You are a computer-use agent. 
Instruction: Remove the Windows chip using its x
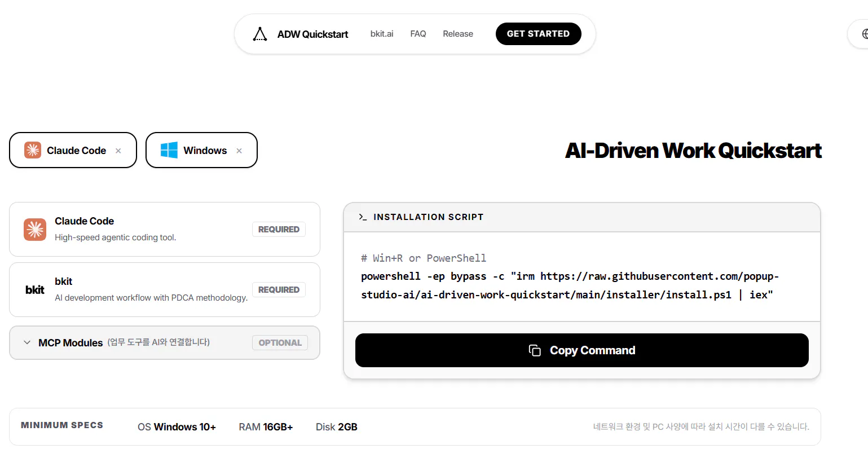coord(239,151)
